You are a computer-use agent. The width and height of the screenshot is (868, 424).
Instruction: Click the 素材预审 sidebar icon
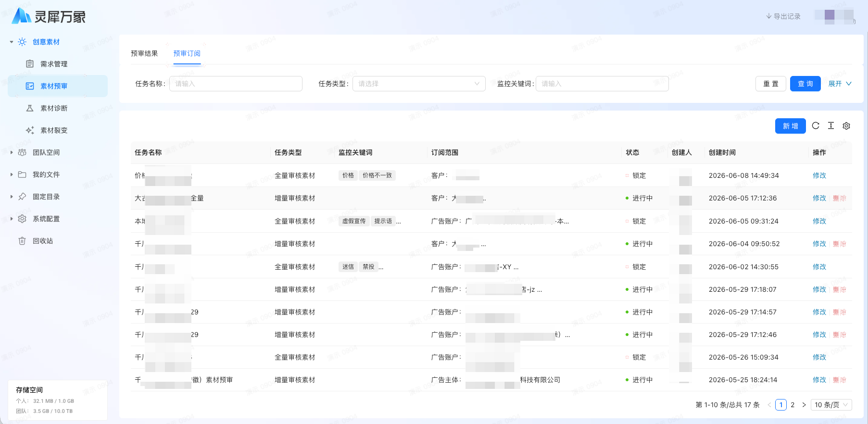30,86
